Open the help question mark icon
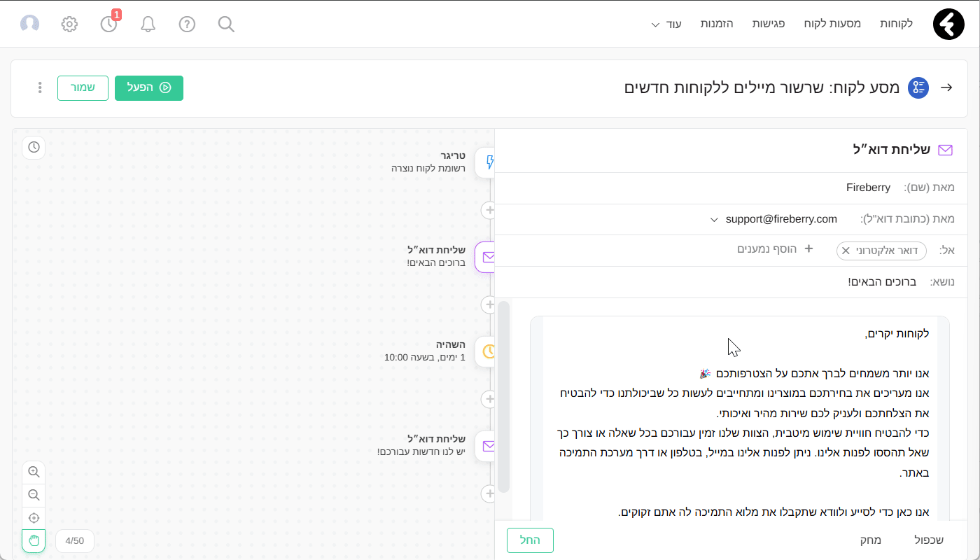980x560 pixels. [187, 24]
